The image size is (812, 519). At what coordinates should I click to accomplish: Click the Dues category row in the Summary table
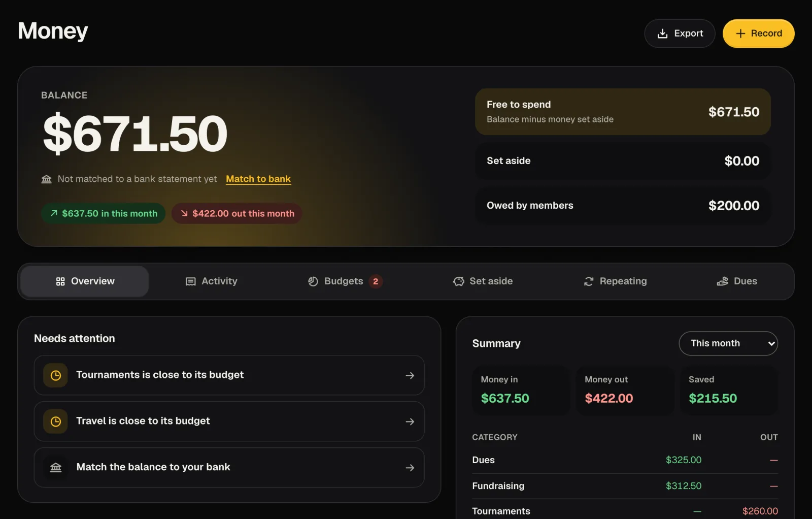(625, 460)
